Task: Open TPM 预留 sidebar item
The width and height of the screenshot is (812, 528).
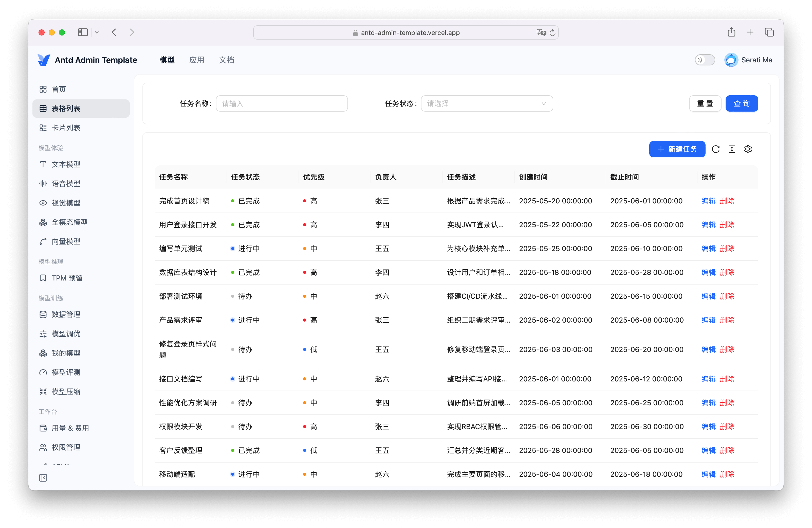Action: pos(81,278)
